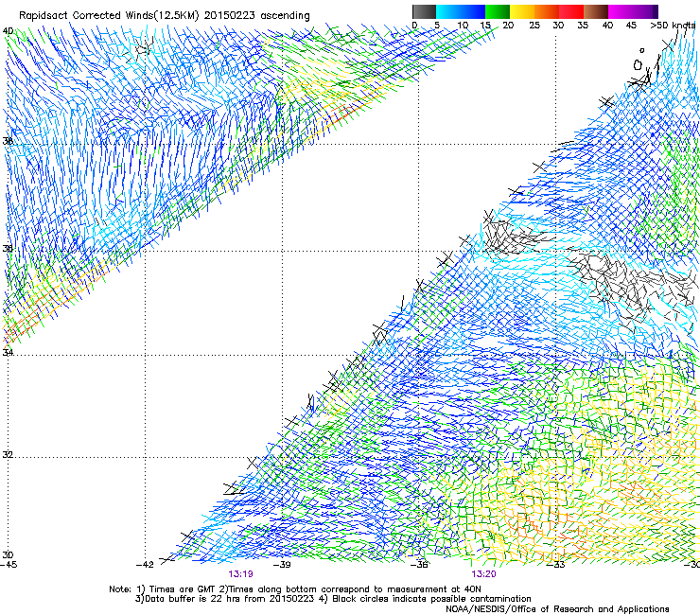
Task: Click the latitude label '40'
Action: 8,31
